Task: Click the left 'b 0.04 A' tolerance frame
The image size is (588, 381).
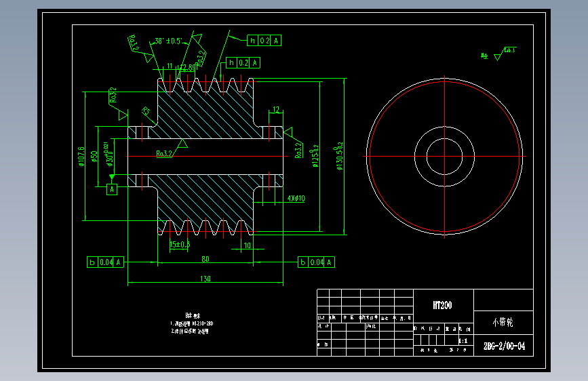Action: (105, 262)
